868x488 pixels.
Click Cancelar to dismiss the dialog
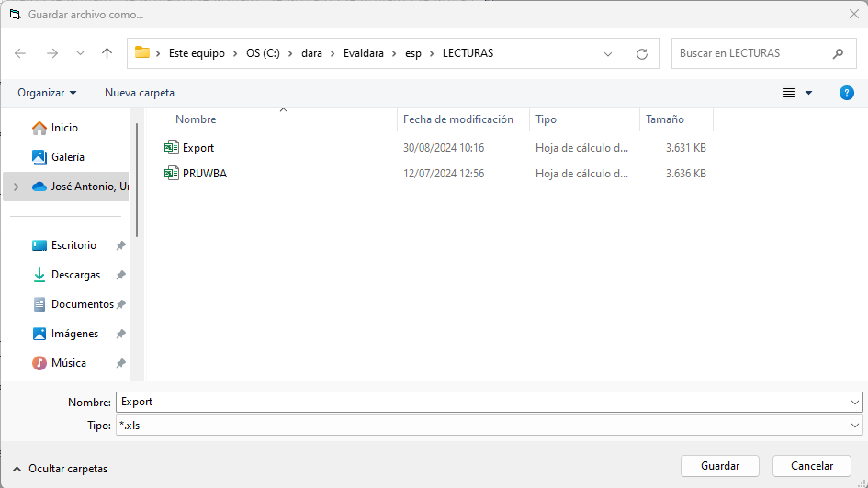[812, 466]
